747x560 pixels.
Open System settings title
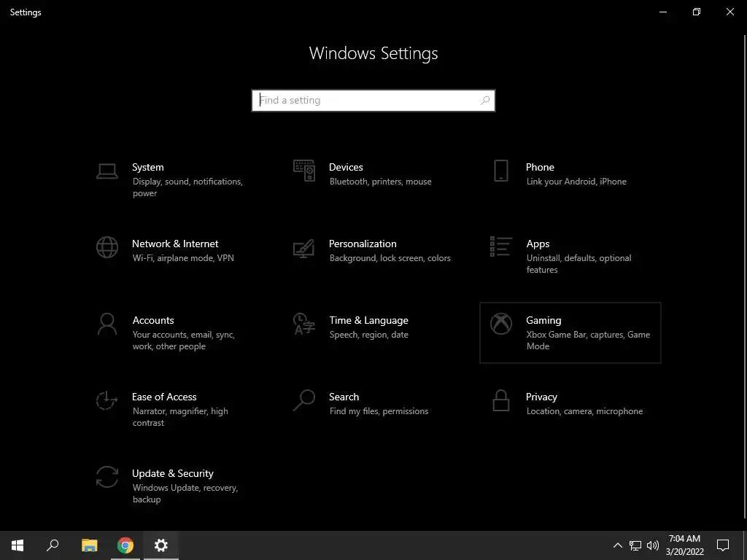click(x=147, y=167)
